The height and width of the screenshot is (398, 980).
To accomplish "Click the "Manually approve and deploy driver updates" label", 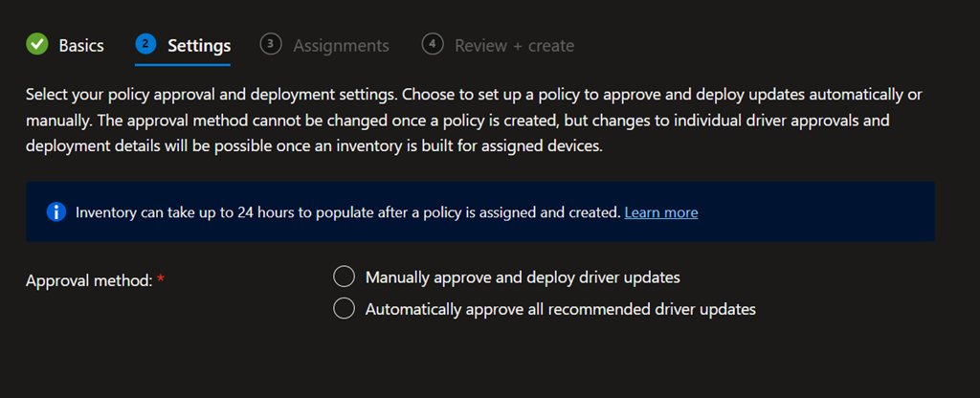I will [x=523, y=277].
